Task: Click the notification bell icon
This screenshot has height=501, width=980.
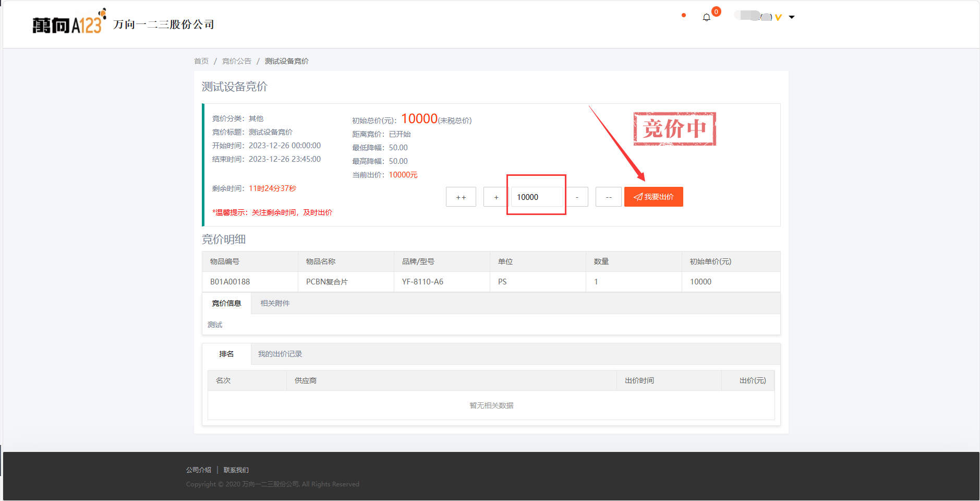Action: point(706,17)
